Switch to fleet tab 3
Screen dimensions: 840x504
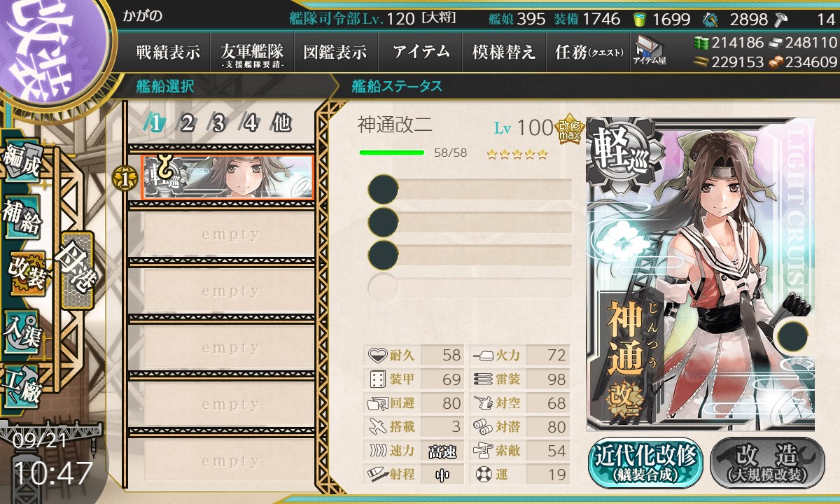click(x=218, y=123)
